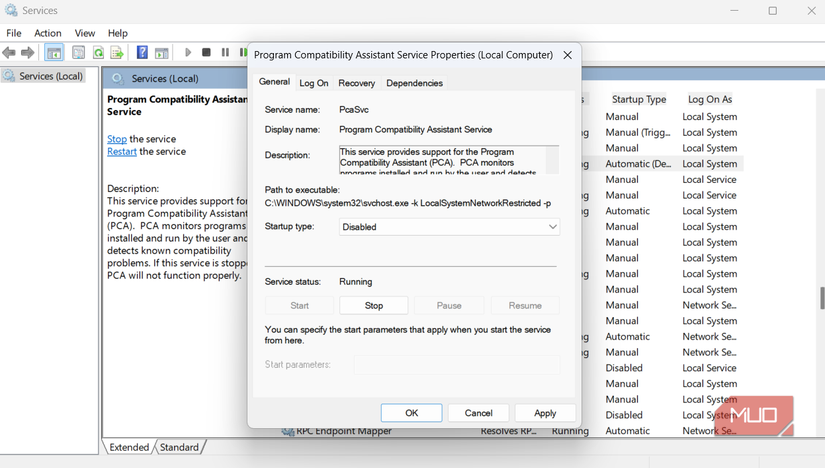Open the blue Help toolbar icon
This screenshot has height=468, width=825.
142,52
